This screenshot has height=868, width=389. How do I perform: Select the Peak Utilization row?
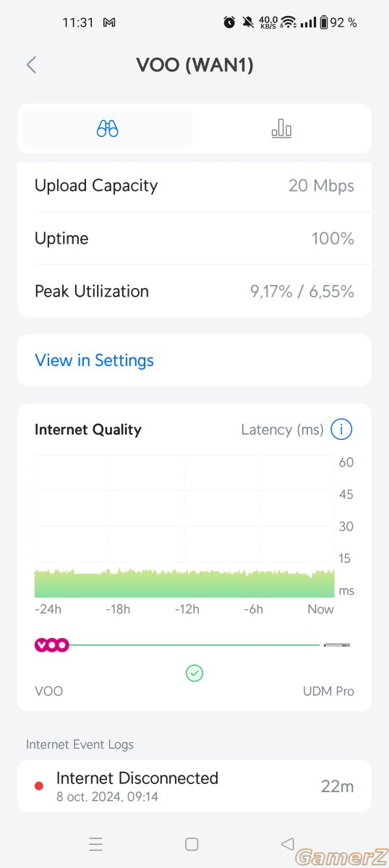(194, 292)
